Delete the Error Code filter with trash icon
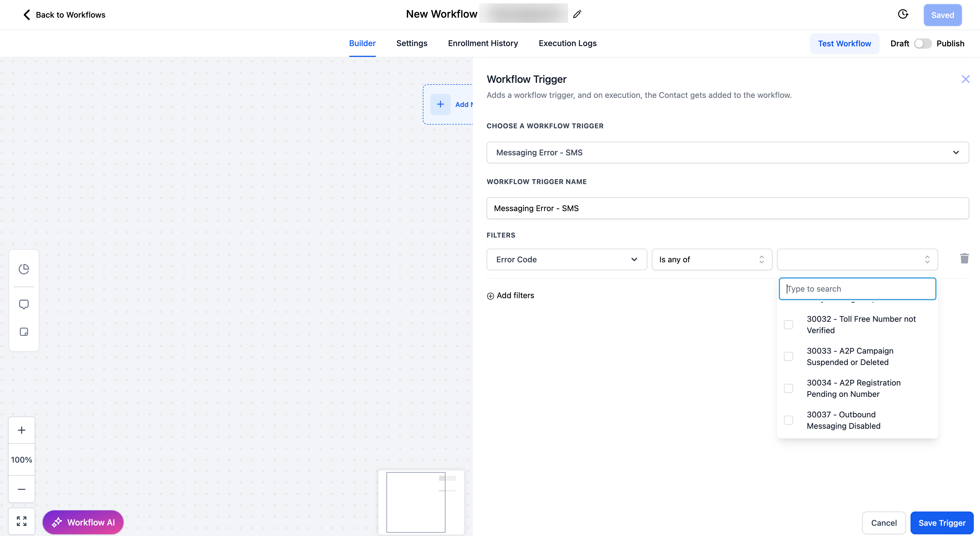This screenshot has height=536, width=980. (964, 259)
